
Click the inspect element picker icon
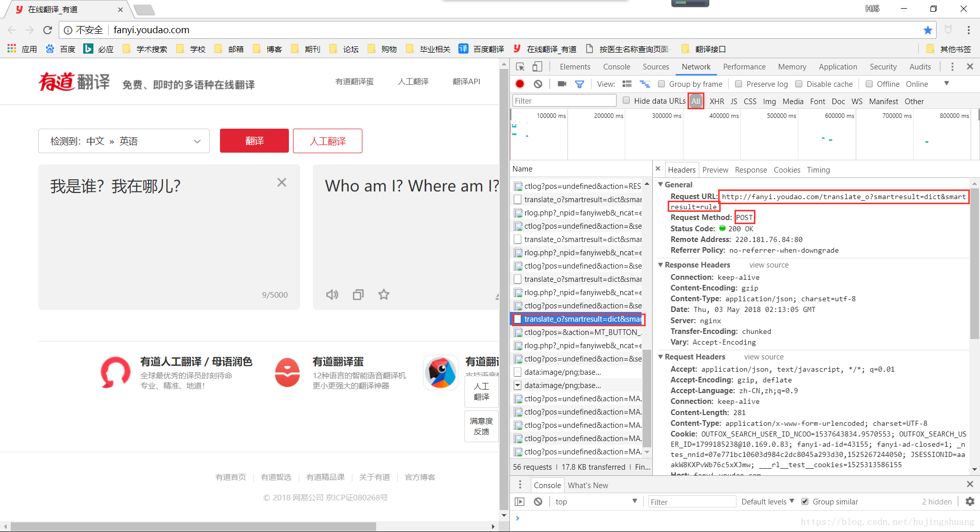pos(520,67)
